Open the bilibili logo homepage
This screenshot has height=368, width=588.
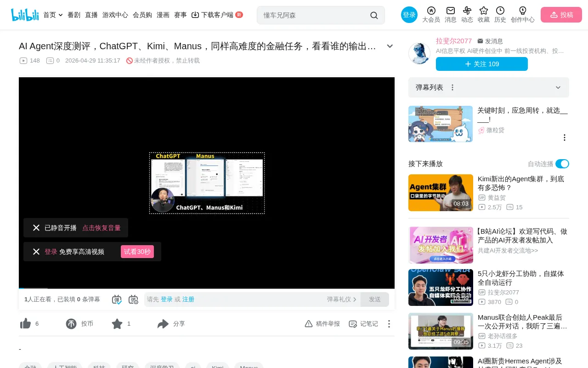click(25, 15)
